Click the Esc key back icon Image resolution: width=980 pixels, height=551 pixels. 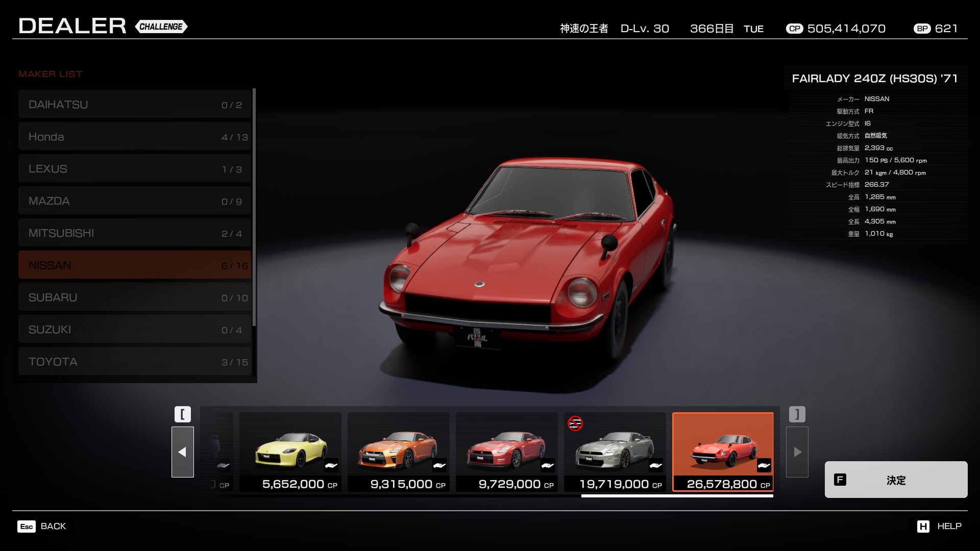(27, 527)
